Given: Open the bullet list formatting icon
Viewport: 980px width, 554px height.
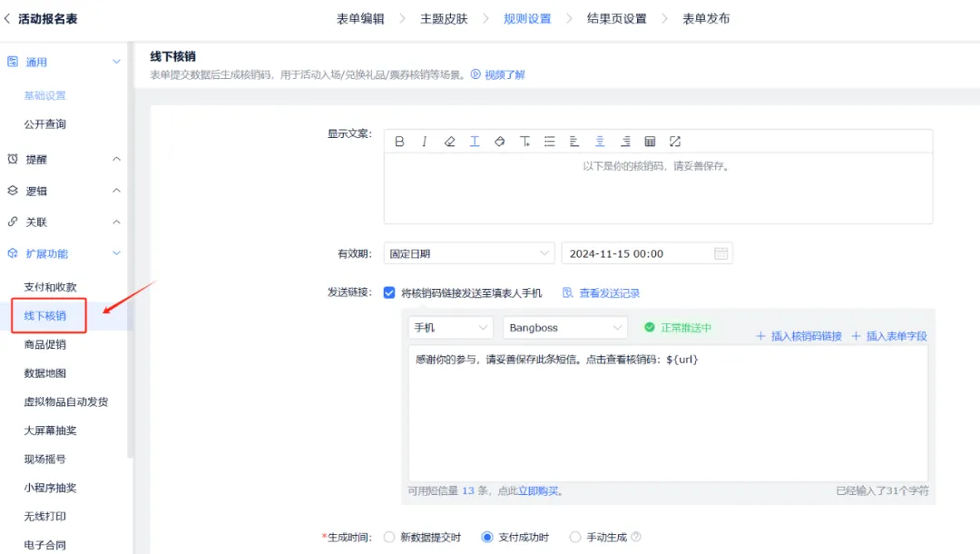Looking at the screenshot, I should click(549, 142).
